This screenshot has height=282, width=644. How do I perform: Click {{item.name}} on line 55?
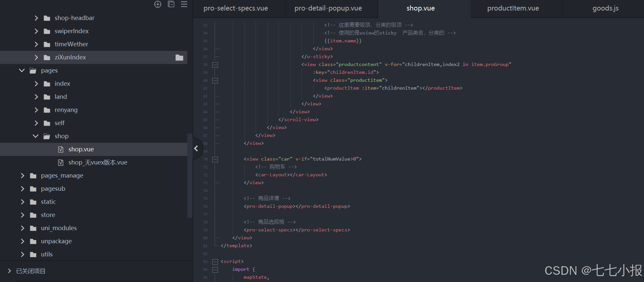343,41
